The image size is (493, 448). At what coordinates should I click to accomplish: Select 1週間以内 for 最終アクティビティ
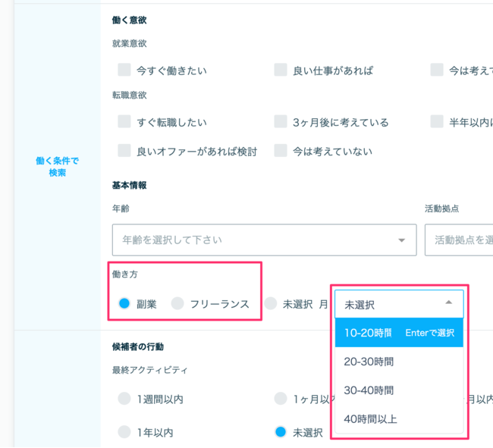pos(124,399)
